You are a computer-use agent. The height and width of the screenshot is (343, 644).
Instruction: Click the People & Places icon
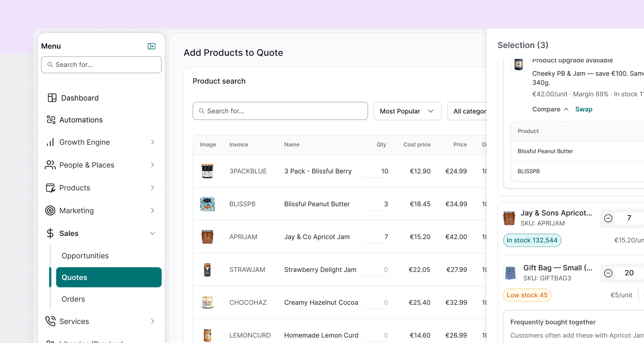[x=50, y=165]
